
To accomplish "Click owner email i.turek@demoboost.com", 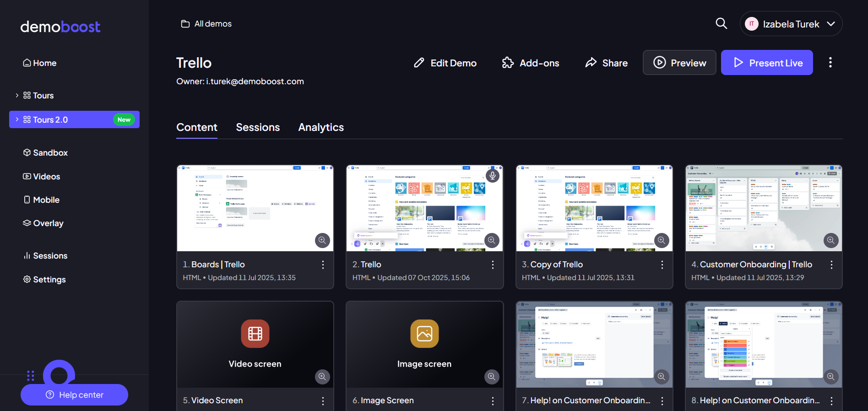I will [x=255, y=81].
